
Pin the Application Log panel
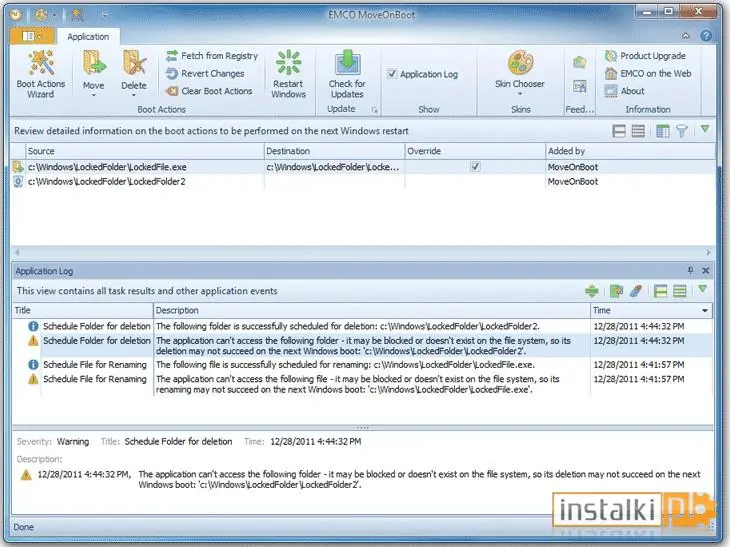click(x=690, y=270)
